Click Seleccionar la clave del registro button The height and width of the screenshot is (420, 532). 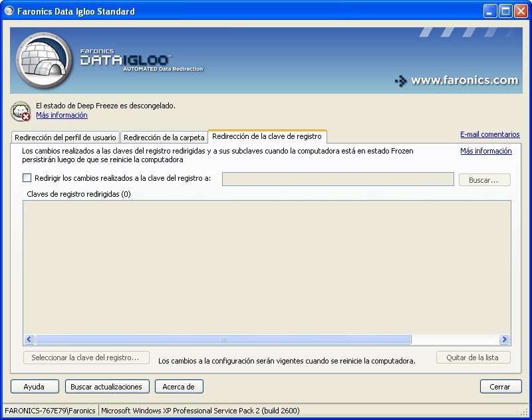pyautogui.click(x=86, y=358)
